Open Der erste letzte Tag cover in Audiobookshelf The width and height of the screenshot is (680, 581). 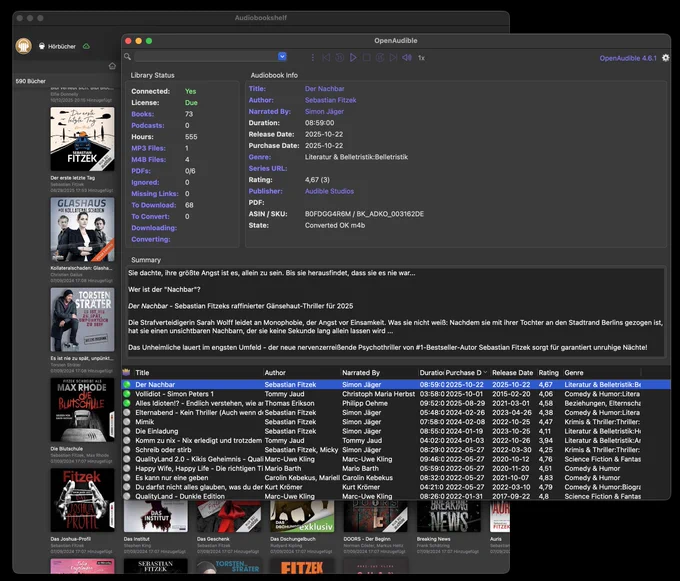[82, 139]
